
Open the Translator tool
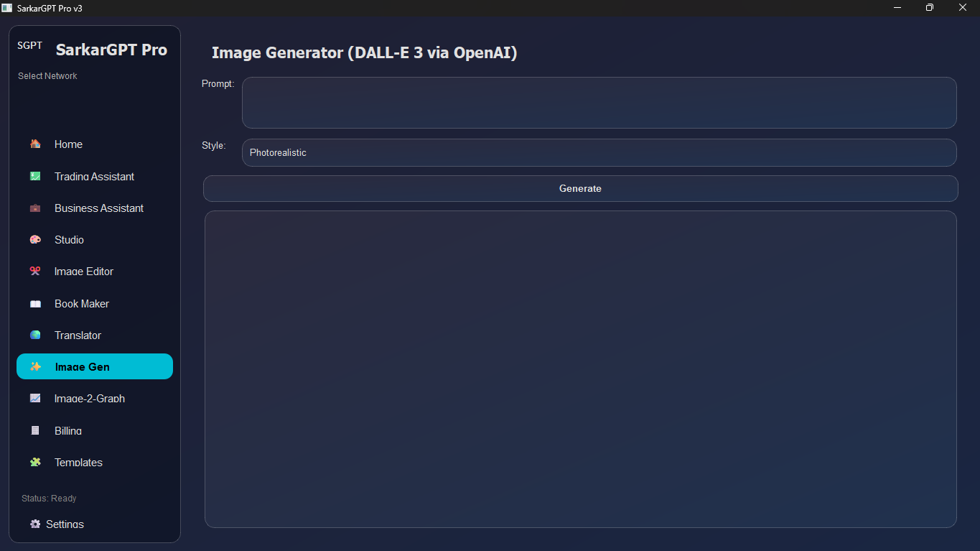95,335
